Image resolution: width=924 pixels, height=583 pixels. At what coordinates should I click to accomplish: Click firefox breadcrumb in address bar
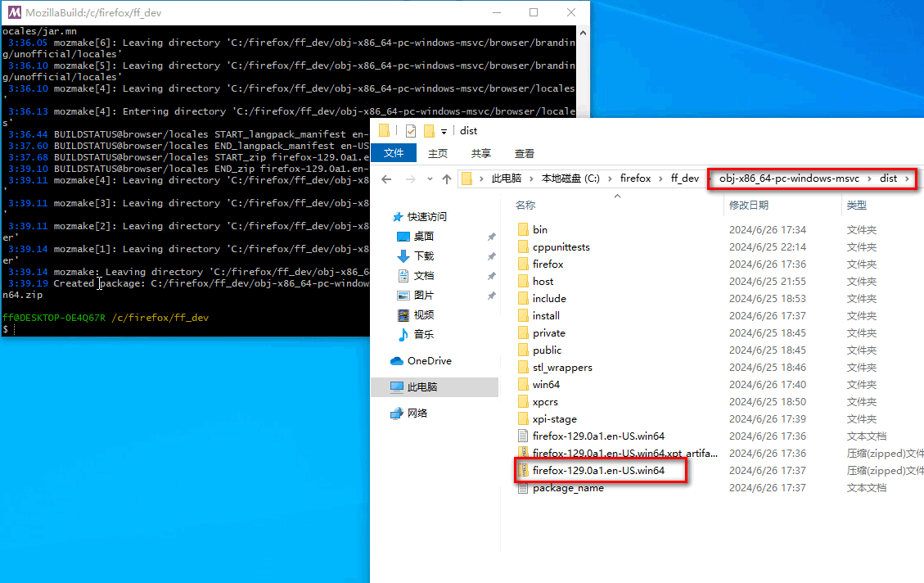[x=635, y=179]
